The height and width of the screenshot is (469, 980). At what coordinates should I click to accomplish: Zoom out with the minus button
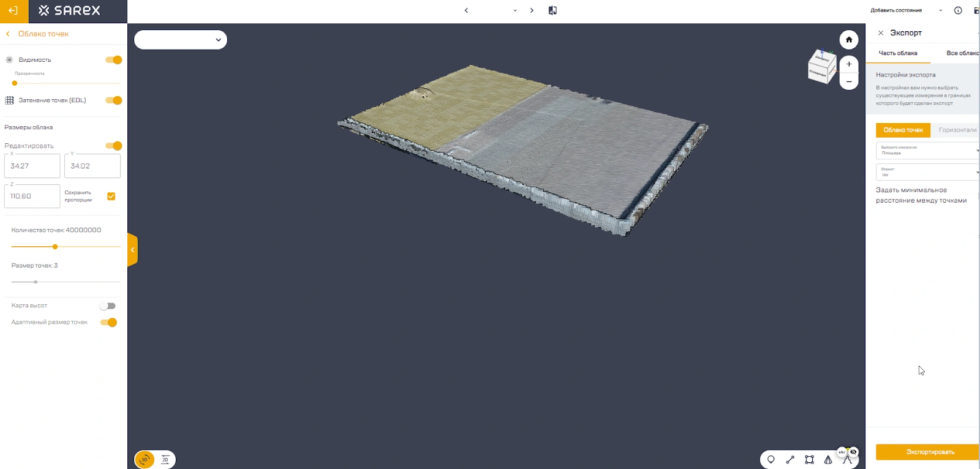pos(848,81)
